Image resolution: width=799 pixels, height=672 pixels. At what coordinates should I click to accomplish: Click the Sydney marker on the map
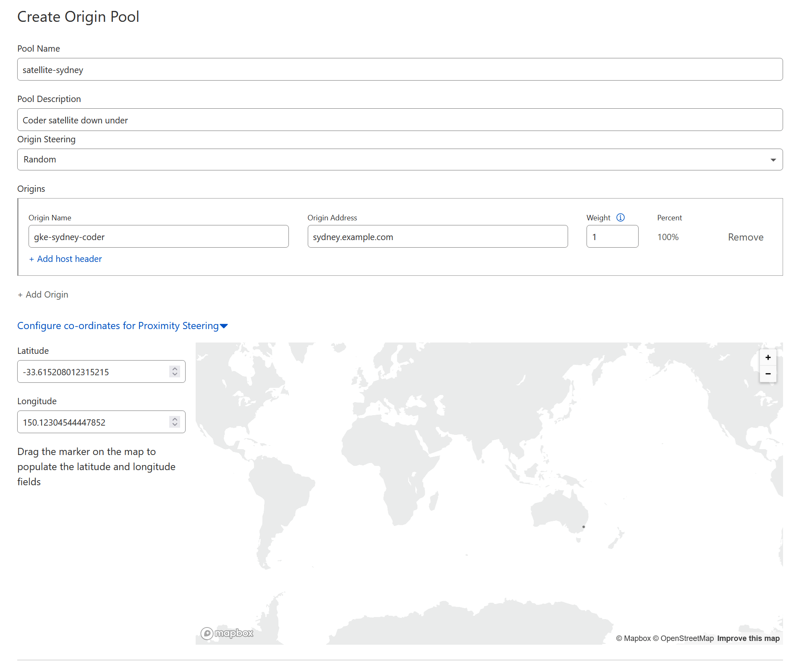coord(583,527)
